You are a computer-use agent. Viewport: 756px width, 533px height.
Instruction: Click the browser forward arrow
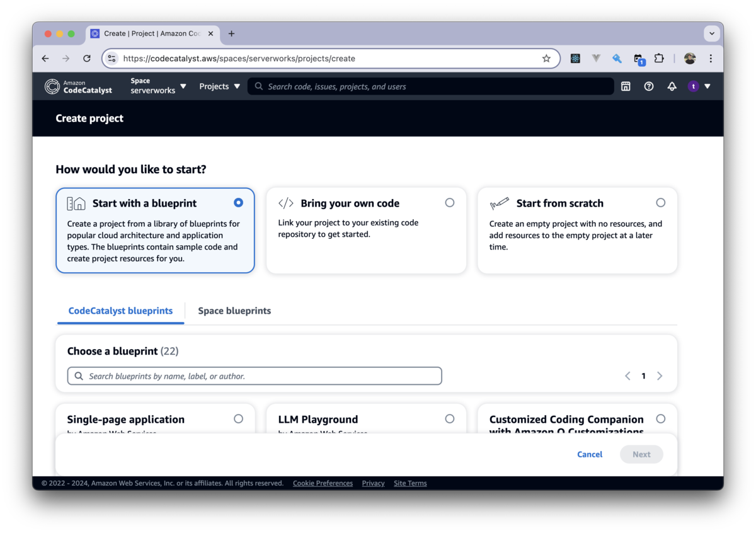tap(66, 59)
